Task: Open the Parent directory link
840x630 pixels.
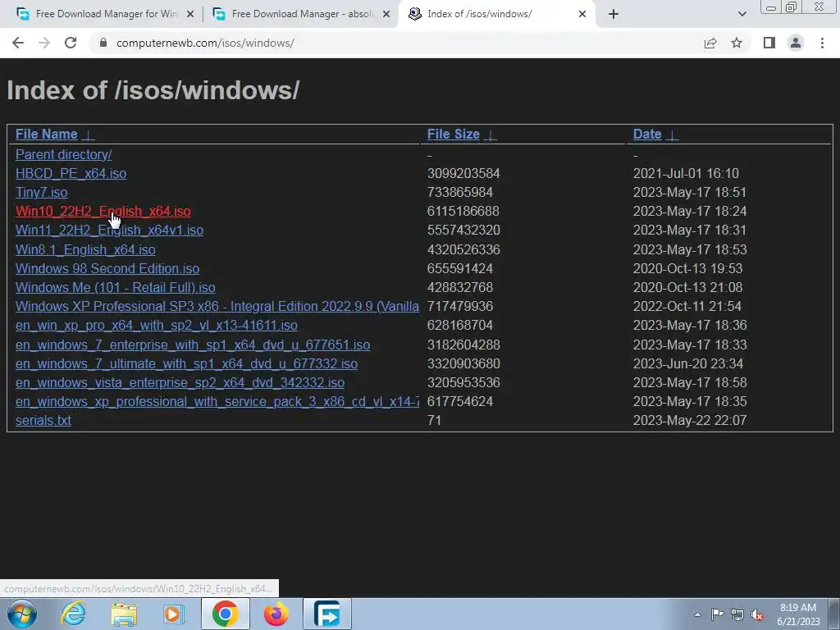Action: click(x=63, y=155)
